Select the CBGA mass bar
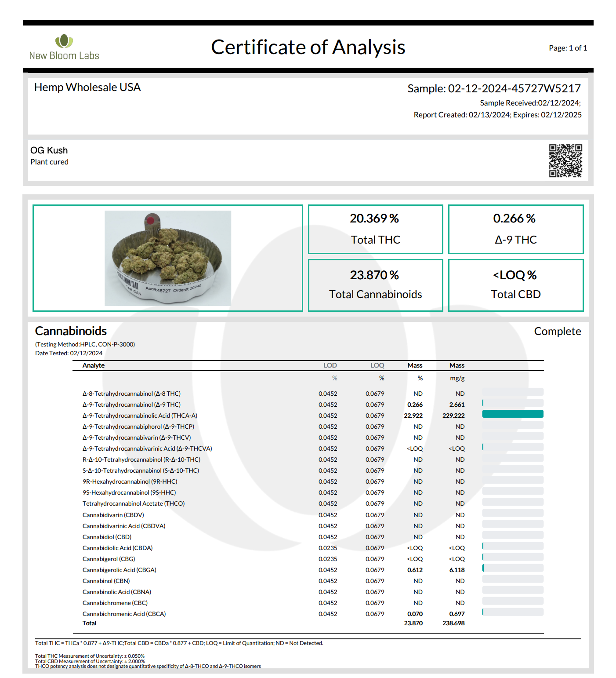 tap(513, 568)
